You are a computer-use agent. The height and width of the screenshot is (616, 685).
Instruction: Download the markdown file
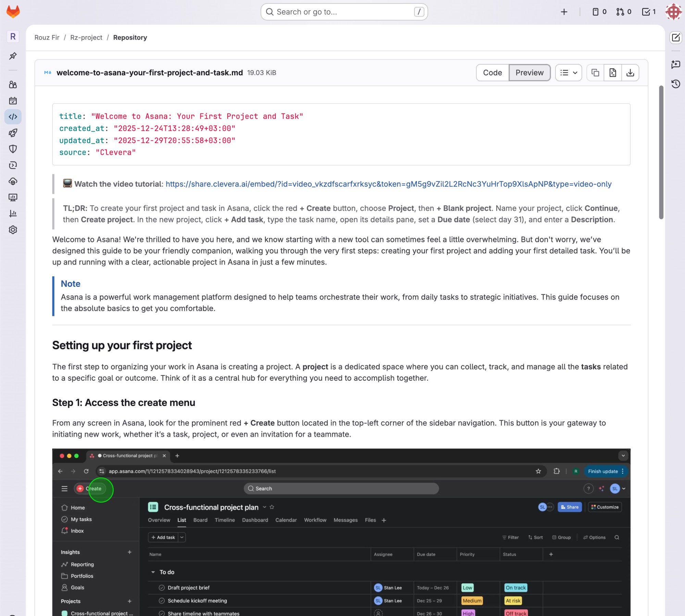[630, 73]
